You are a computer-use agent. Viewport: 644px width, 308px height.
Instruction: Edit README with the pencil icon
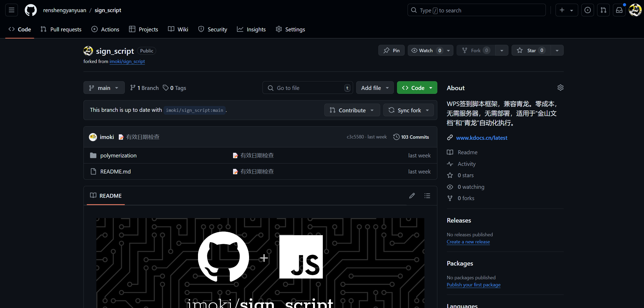[412, 196]
